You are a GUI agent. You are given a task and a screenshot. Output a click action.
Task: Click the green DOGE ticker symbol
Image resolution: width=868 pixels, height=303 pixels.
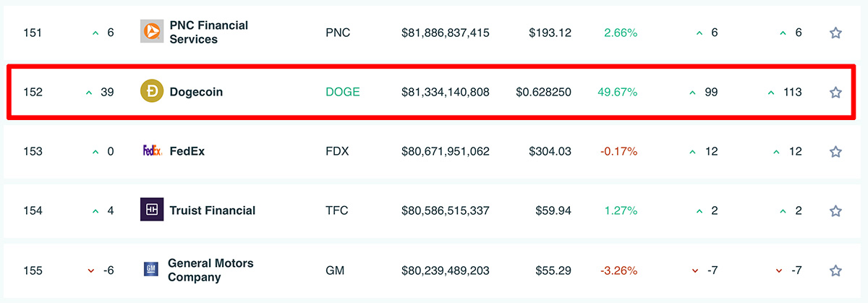tap(343, 92)
